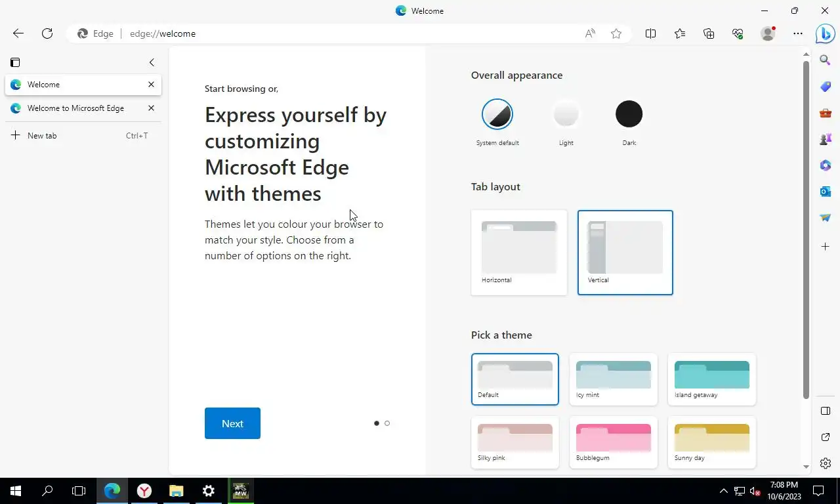
Task: Switch to Welcome to Microsoft Edge tab
Action: tap(83, 108)
